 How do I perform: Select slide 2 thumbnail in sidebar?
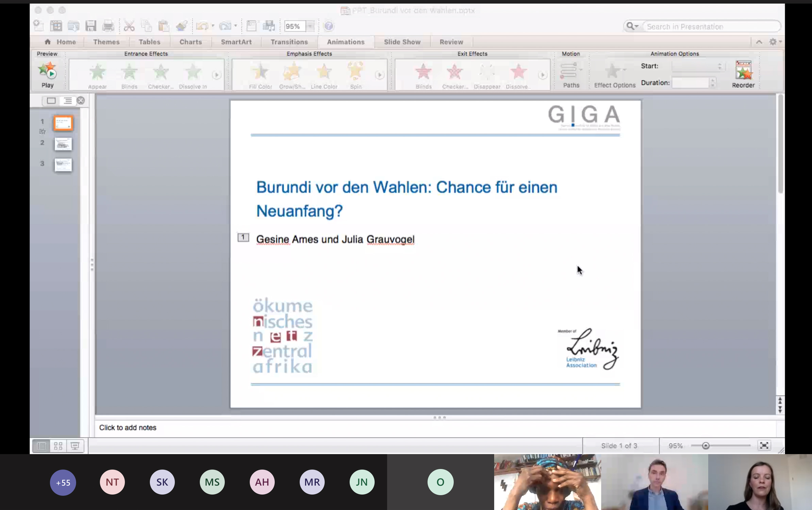63,144
